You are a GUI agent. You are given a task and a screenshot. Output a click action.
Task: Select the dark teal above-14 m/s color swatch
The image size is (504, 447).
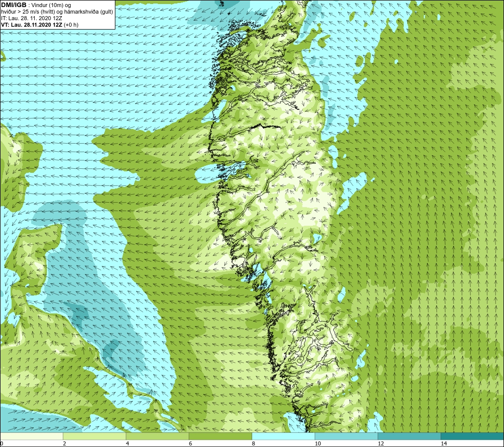[472, 436]
